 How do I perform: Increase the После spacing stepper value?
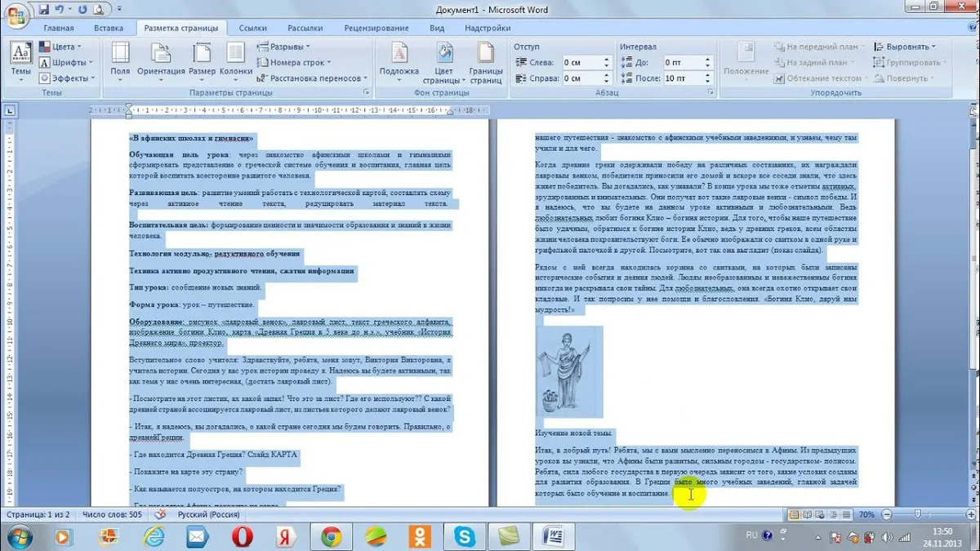click(x=708, y=75)
